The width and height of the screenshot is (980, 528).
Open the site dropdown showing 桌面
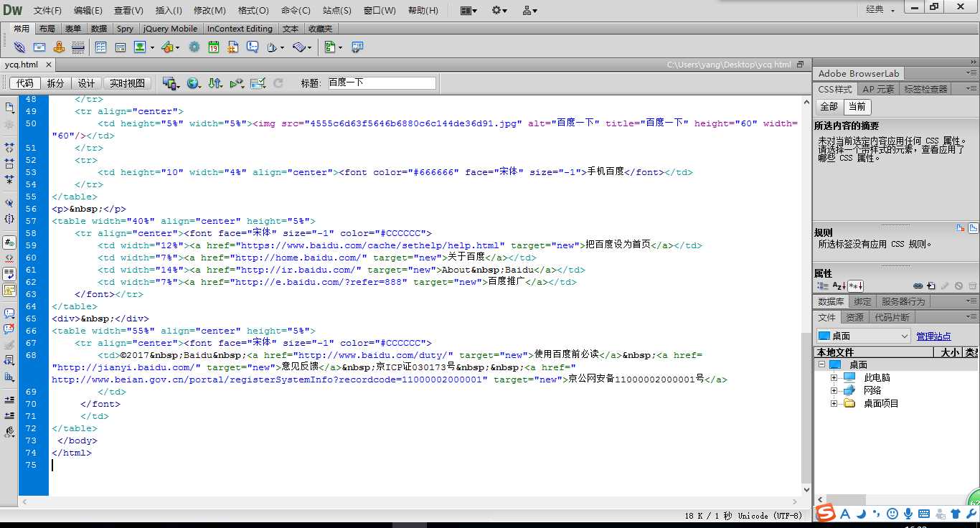point(863,336)
